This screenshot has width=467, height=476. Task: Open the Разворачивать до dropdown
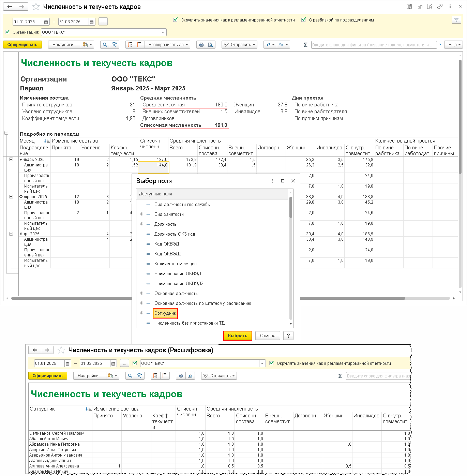[x=167, y=45]
